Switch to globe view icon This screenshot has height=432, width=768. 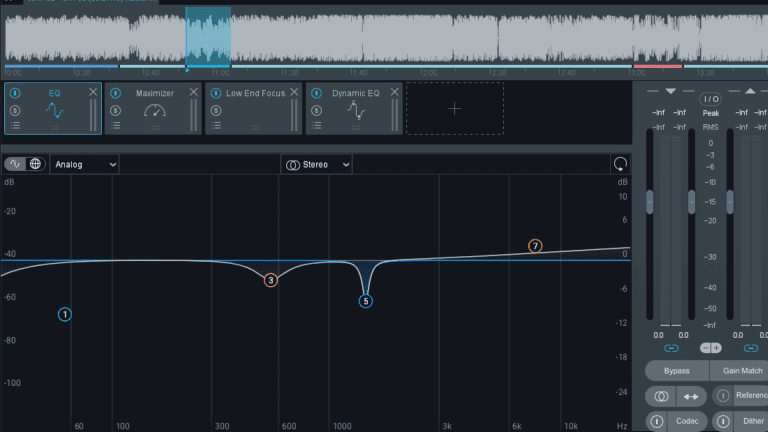click(35, 164)
